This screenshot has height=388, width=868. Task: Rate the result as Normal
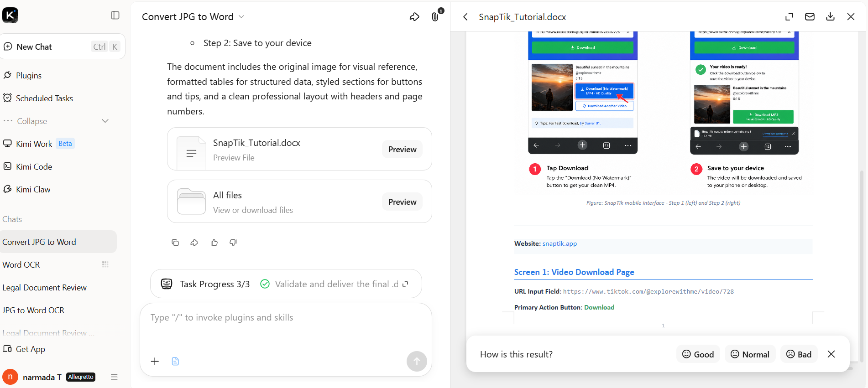(x=750, y=354)
